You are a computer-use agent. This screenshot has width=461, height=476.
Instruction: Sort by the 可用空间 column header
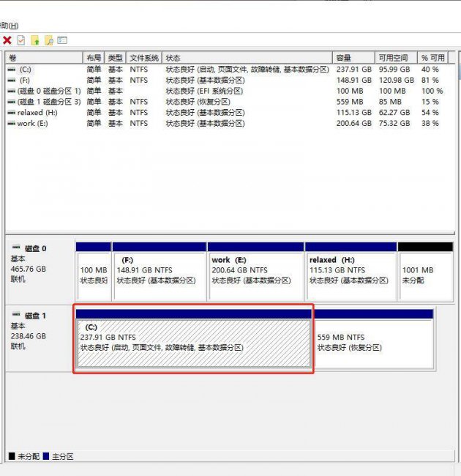point(397,58)
